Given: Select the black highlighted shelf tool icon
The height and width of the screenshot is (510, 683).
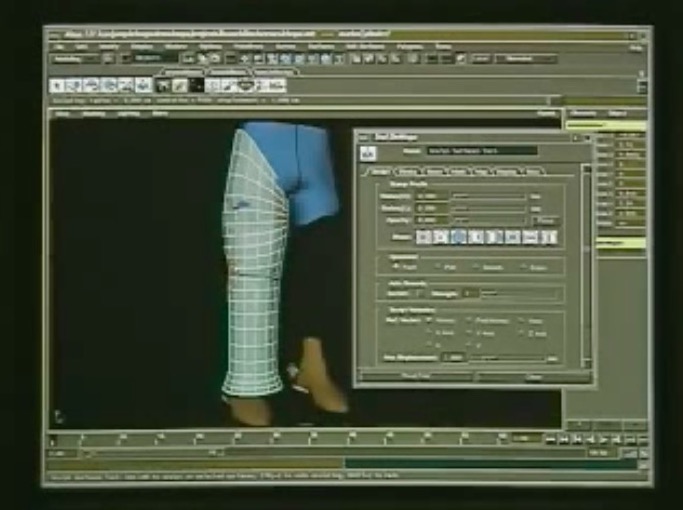Looking at the screenshot, I should [x=197, y=85].
